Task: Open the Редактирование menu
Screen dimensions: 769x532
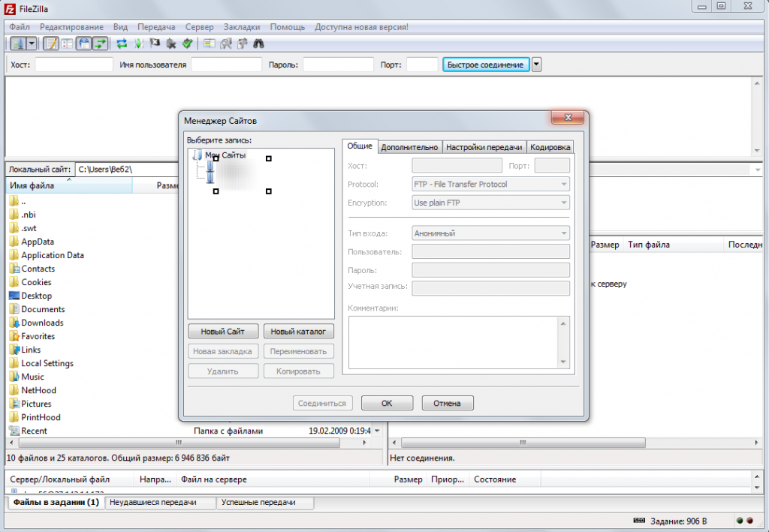Action: coord(71,27)
